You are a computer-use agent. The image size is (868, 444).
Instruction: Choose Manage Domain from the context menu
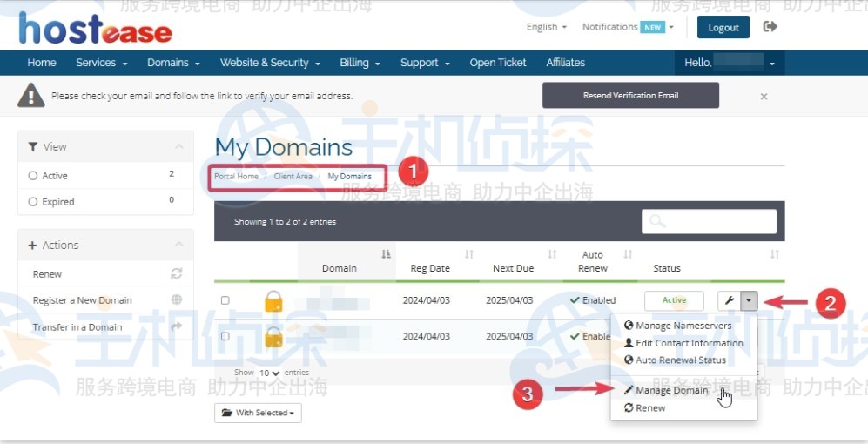point(671,390)
